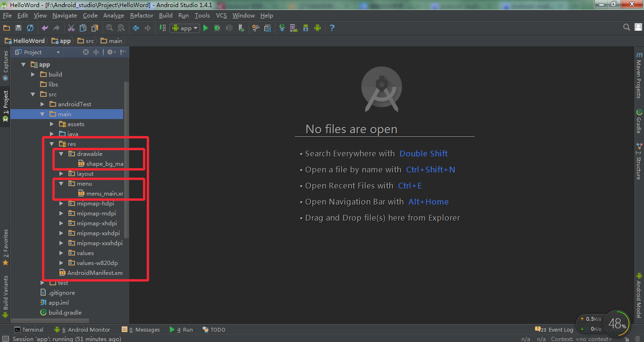Image resolution: width=644 pixels, height=342 pixels.
Task: Open the File menu
Action: coord(7,16)
